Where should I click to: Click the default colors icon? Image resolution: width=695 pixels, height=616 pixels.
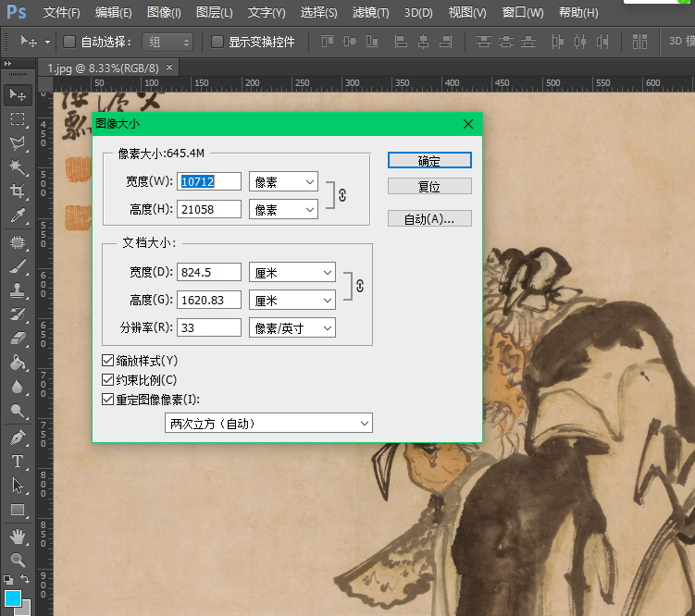[8, 579]
